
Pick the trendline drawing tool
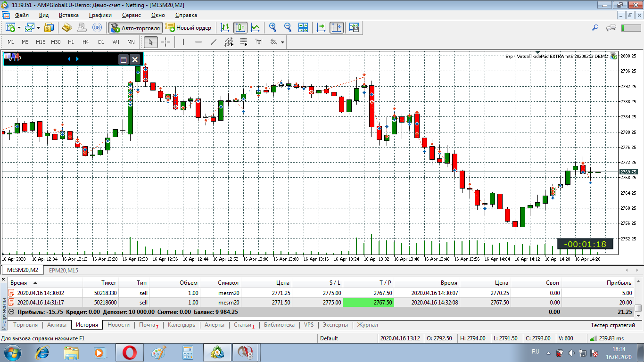click(x=213, y=42)
